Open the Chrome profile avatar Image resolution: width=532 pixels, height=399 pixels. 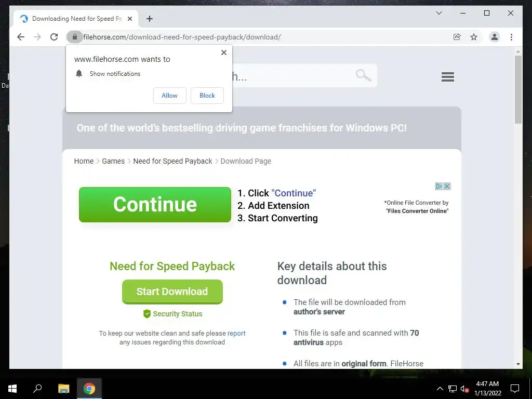[495, 37]
